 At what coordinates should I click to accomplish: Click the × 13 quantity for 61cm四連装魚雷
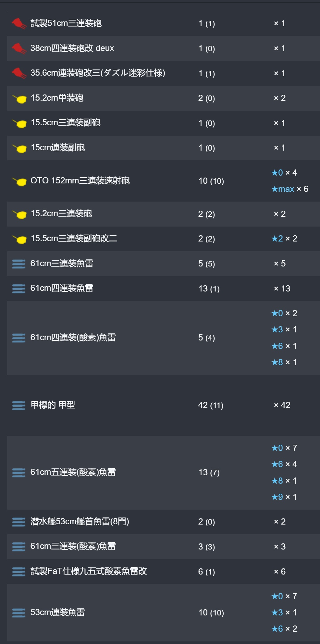pyautogui.click(x=282, y=289)
